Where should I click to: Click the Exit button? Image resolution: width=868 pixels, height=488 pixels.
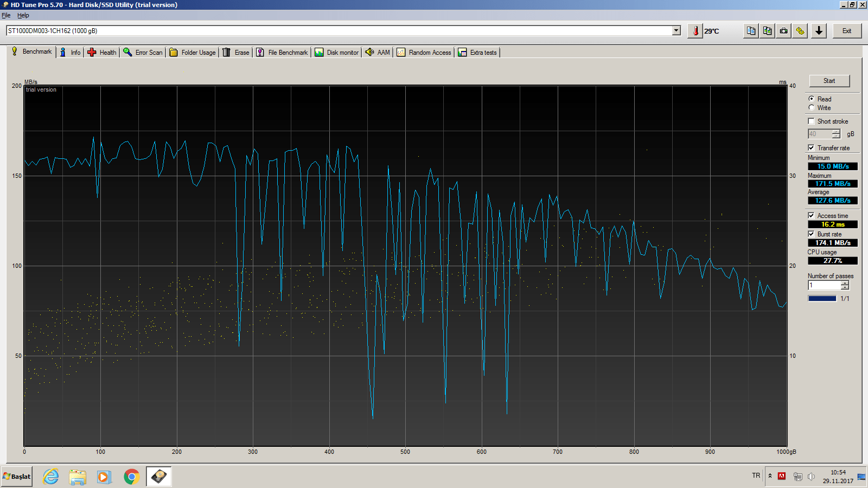click(846, 31)
